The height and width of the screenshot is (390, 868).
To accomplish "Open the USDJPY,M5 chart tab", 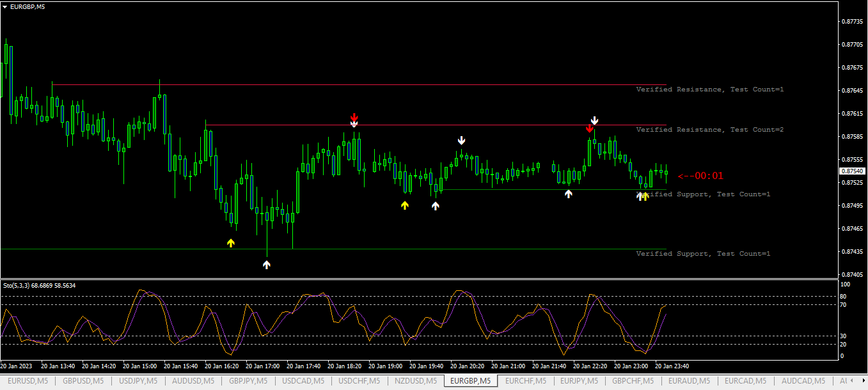I will [138, 381].
